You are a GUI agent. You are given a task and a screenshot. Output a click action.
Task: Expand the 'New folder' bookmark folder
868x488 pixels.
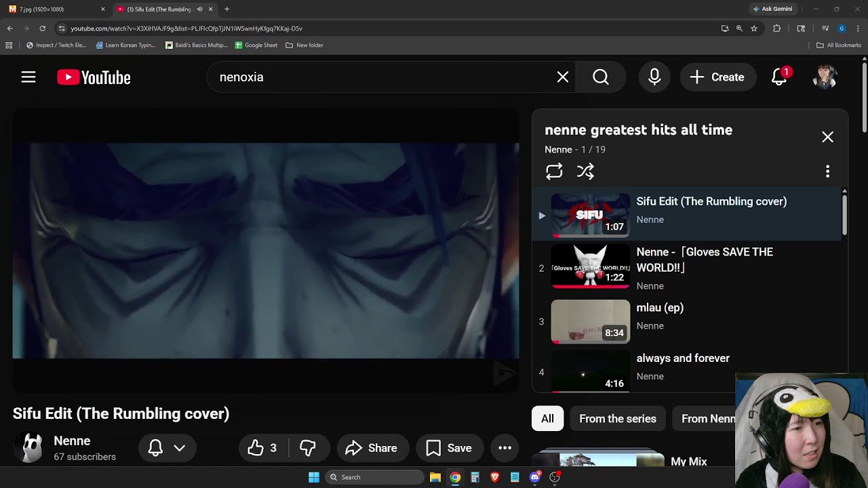tap(304, 45)
